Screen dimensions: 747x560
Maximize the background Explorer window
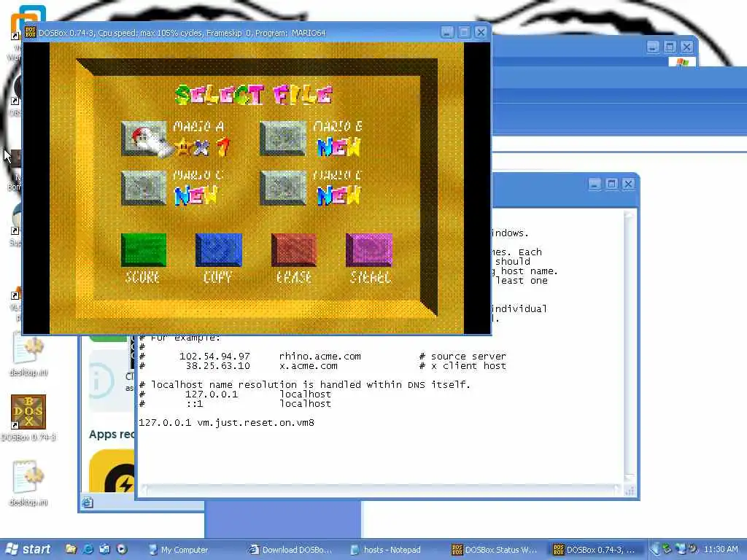(x=670, y=47)
